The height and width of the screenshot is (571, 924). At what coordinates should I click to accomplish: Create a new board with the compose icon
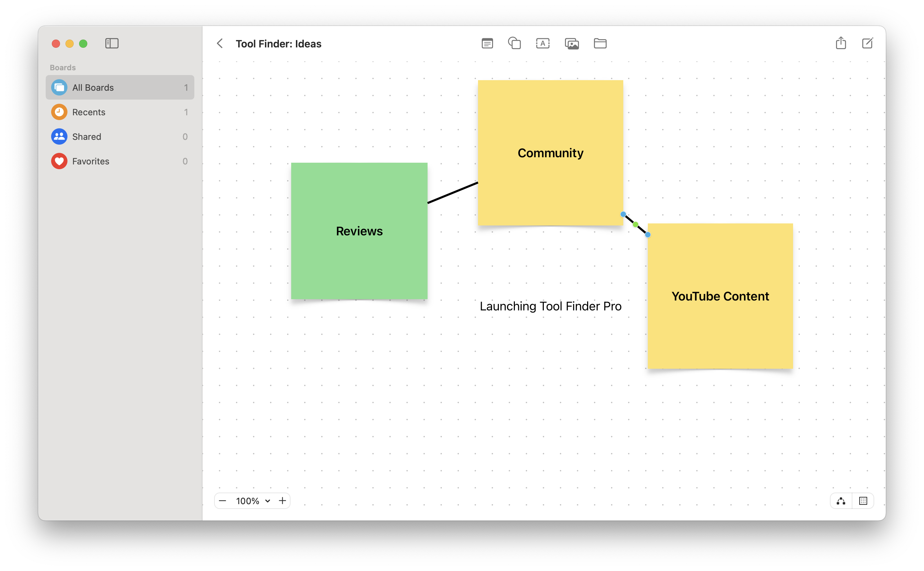coord(867,43)
